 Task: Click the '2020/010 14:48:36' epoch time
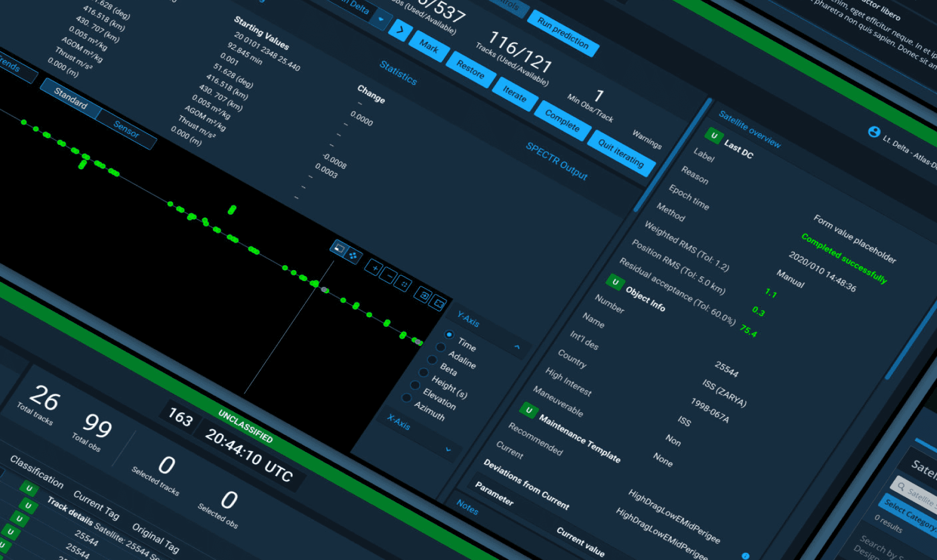click(x=822, y=271)
